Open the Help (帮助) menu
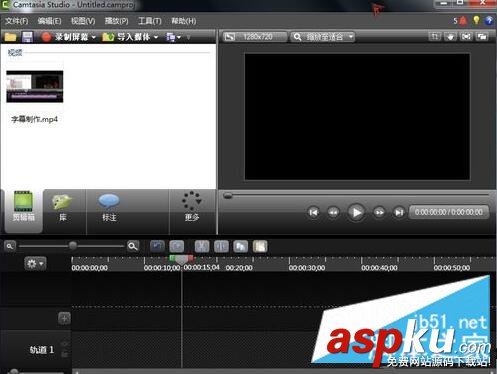This screenshot has width=497, height=374. [184, 21]
